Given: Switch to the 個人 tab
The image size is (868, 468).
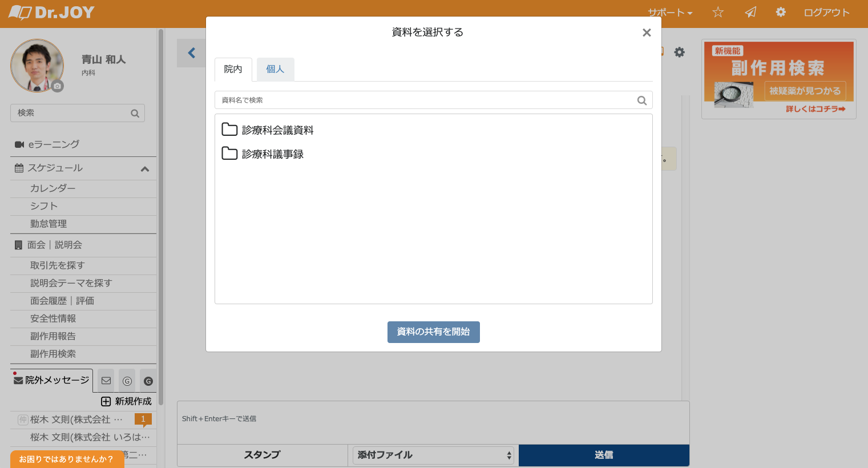Looking at the screenshot, I should coord(275,69).
